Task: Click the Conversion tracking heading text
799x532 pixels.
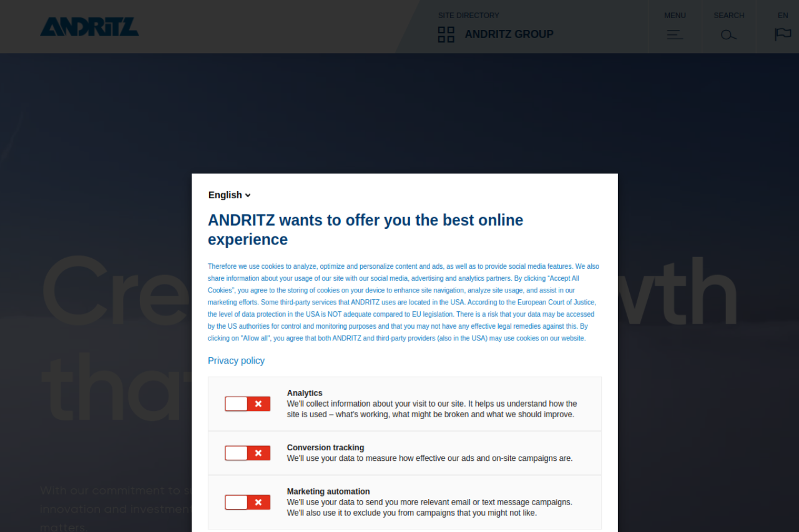Action: 325,448
